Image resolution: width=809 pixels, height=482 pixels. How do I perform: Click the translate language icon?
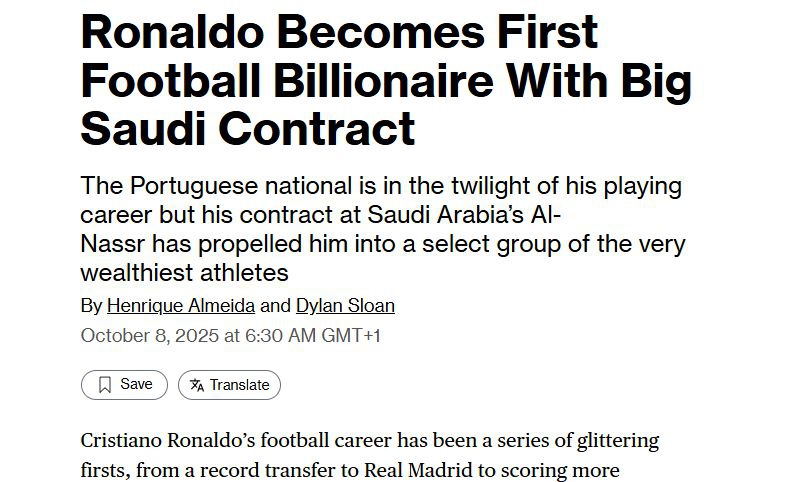pyautogui.click(x=197, y=385)
